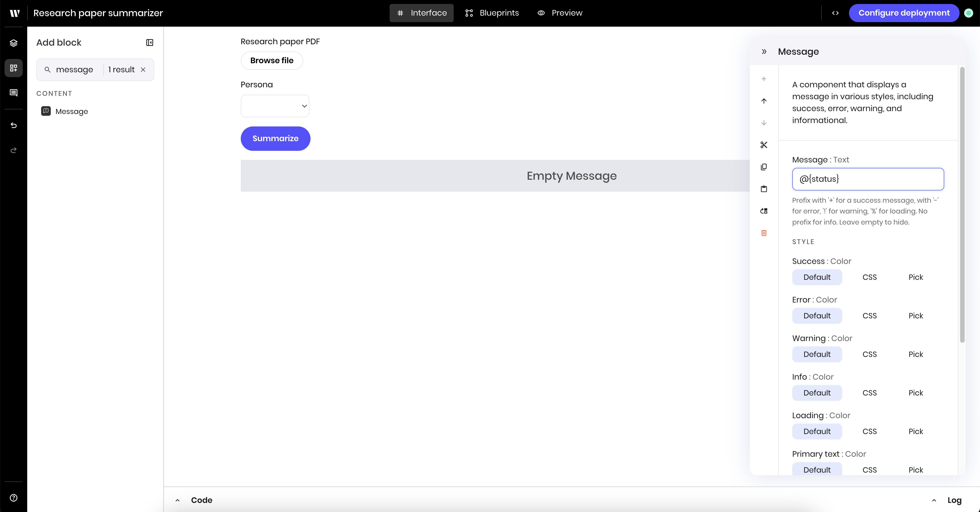Open the help icon at bottom left
Screen dimensions: 980x512
(14, 498)
